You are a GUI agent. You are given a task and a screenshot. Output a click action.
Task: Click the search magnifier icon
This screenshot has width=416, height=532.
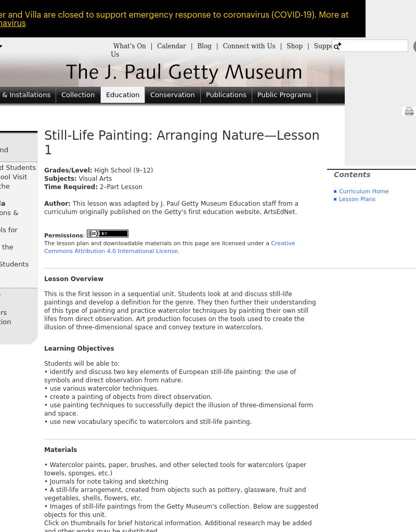pos(336,46)
